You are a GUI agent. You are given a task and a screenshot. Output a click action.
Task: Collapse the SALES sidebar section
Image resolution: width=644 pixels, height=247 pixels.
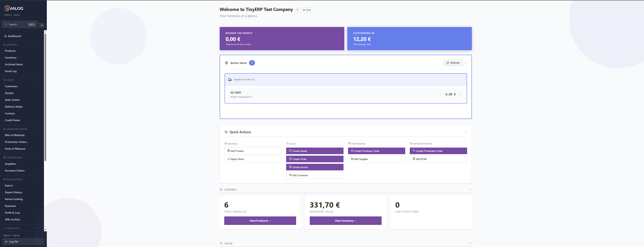click(39, 80)
